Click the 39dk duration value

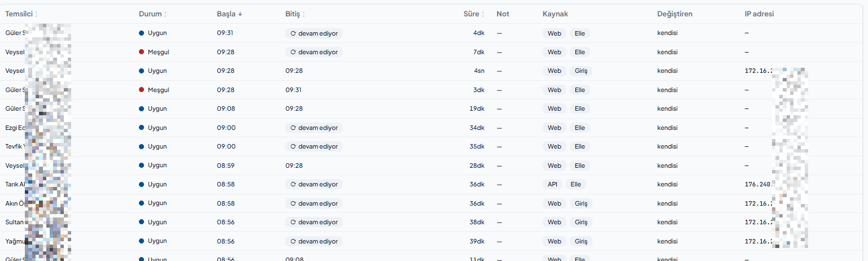[477, 241]
